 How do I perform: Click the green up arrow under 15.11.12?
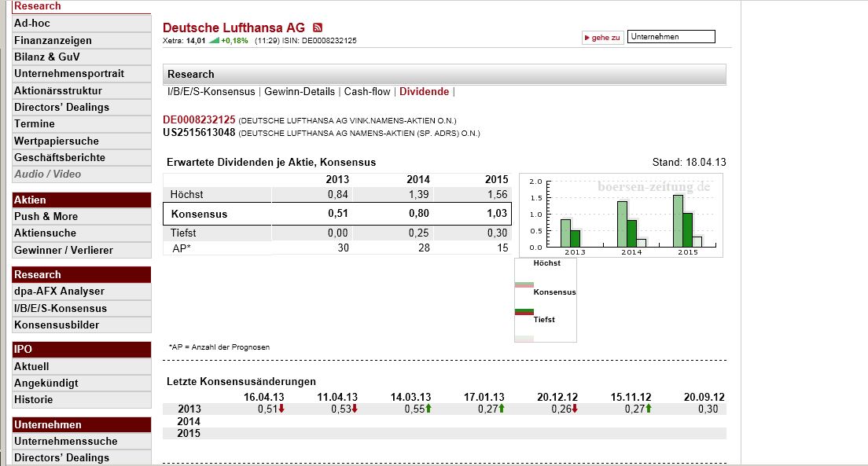pos(649,409)
